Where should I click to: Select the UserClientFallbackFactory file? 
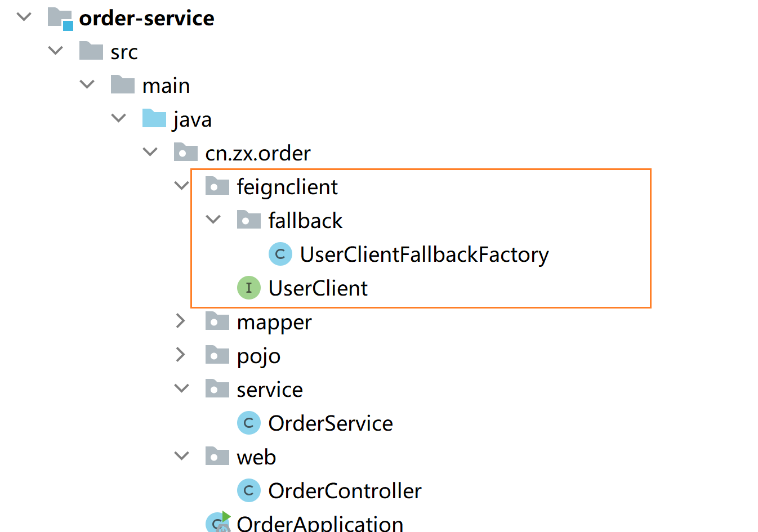pyautogui.click(x=425, y=254)
